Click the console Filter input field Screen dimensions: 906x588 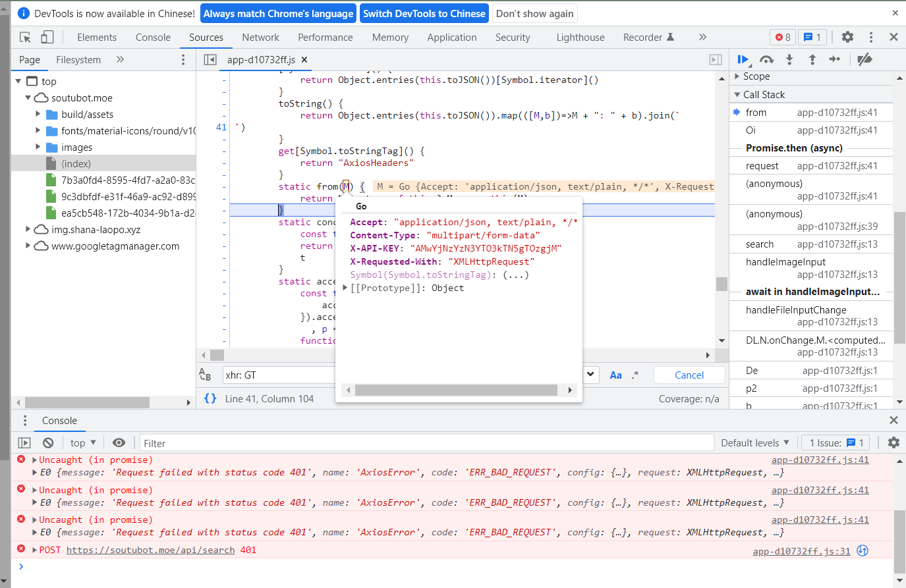tap(426, 443)
